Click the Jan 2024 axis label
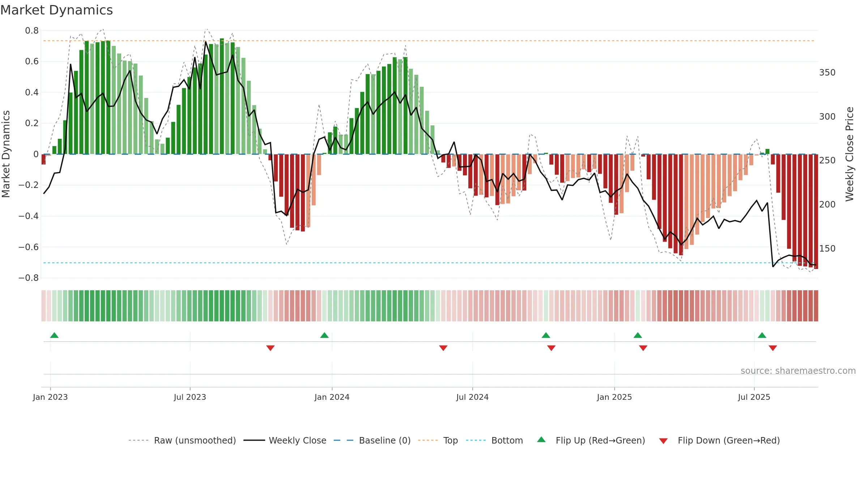The height and width of the screenshot is (488, 868). (332, 397)
